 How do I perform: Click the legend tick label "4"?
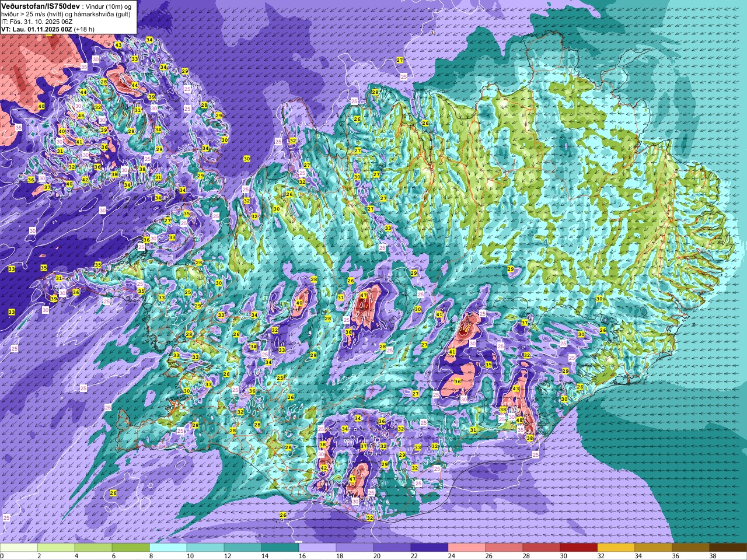pos(76,556)
